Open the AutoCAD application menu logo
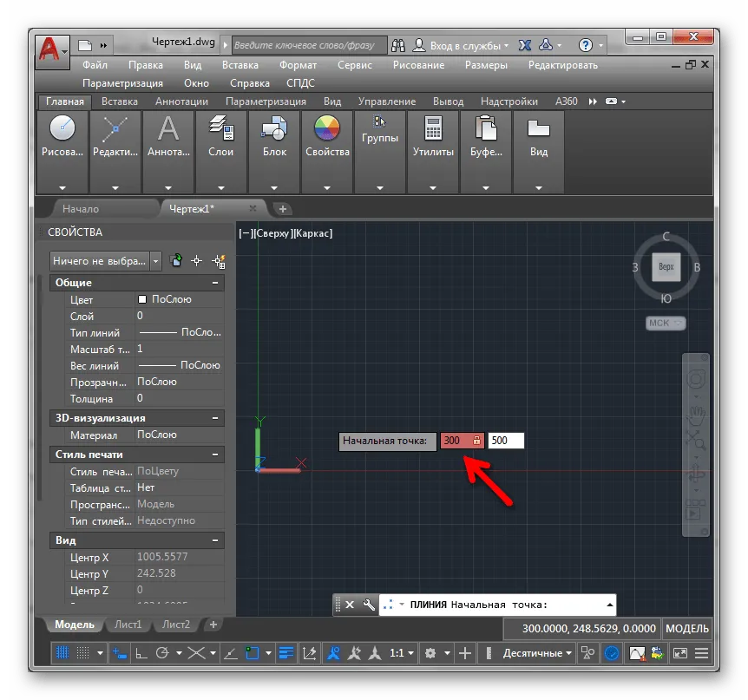Viewport: 748px width, 700px height. [x=52, y=51]
